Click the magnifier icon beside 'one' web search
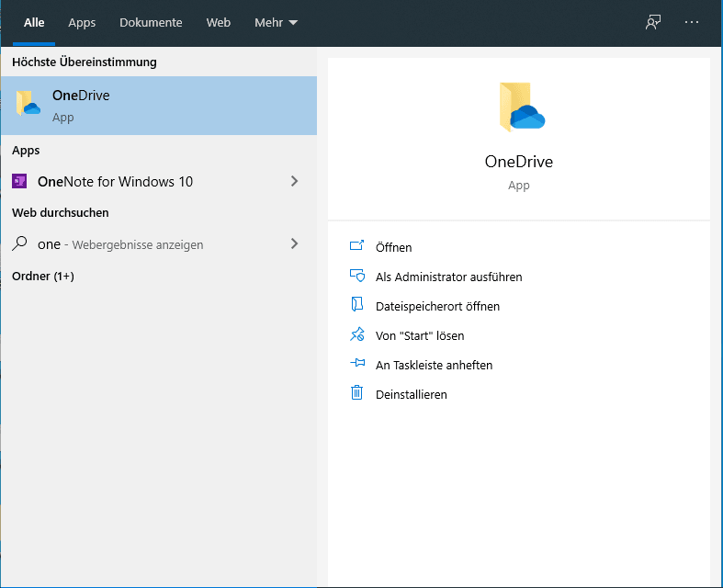The image size is (723, 588). [x=19, y=243]
